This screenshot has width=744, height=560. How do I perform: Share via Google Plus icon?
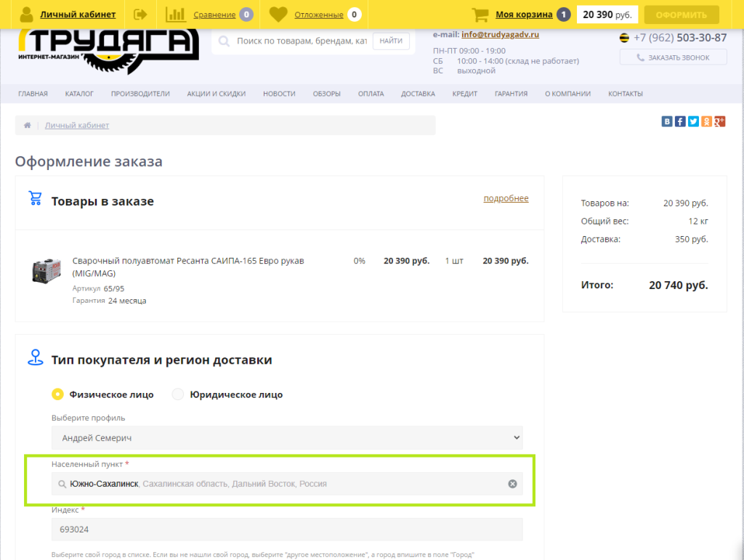(x=720, y=121)
